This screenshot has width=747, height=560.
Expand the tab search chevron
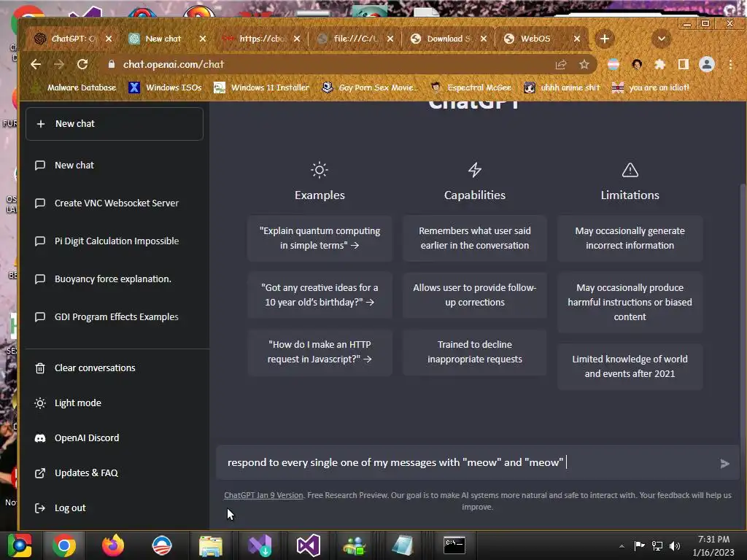[x=661, y=39]
